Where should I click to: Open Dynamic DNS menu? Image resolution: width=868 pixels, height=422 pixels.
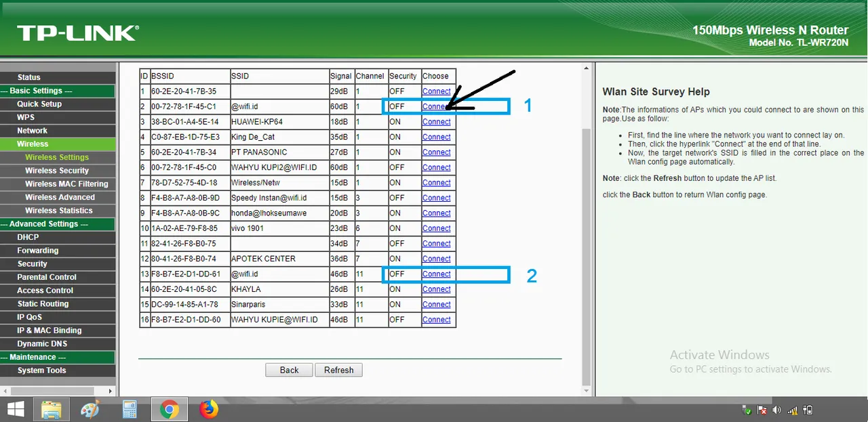pos(42,343)
